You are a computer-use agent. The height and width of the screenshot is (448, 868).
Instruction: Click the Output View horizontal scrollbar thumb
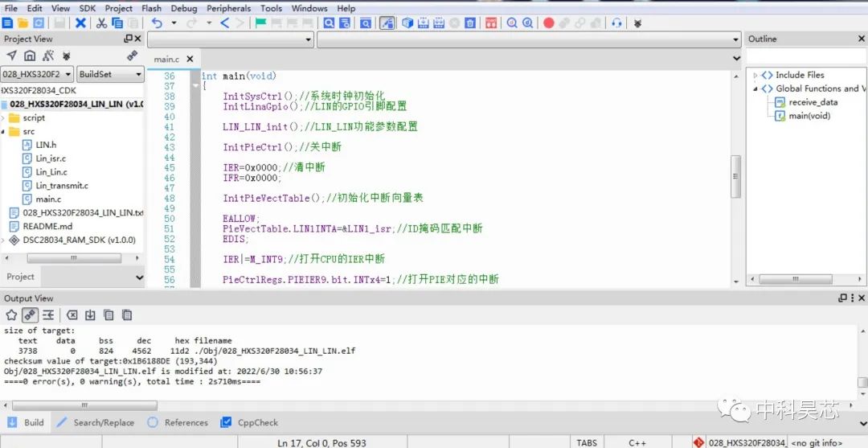84,405
